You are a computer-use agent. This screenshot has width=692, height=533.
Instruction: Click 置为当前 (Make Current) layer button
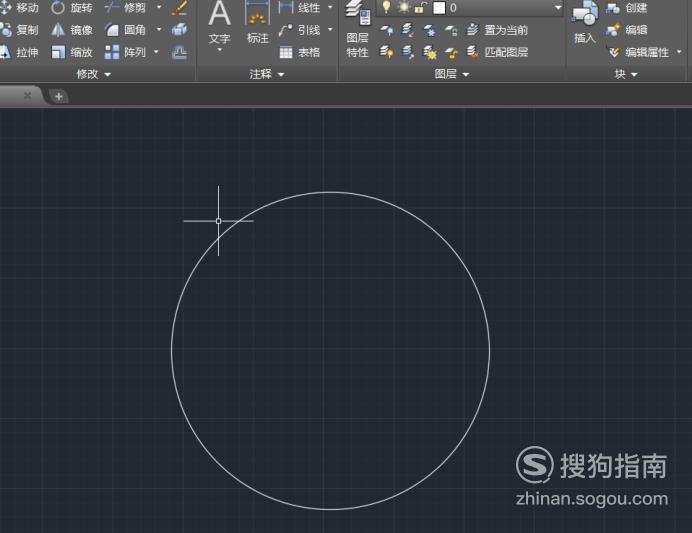click(x=497, y=30)
